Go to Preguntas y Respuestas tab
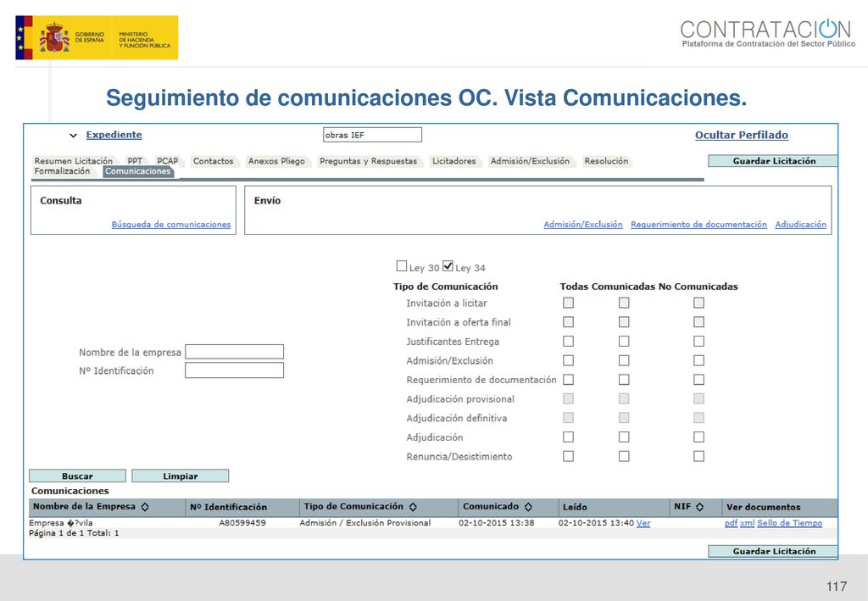Viewport: 868px width, 601px height. 368,161
